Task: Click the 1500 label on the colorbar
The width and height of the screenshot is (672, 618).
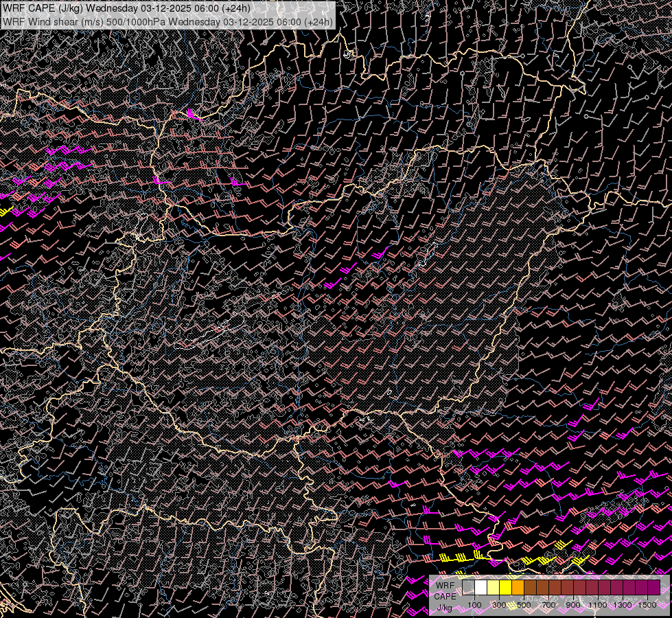Action: coord(647,605)
